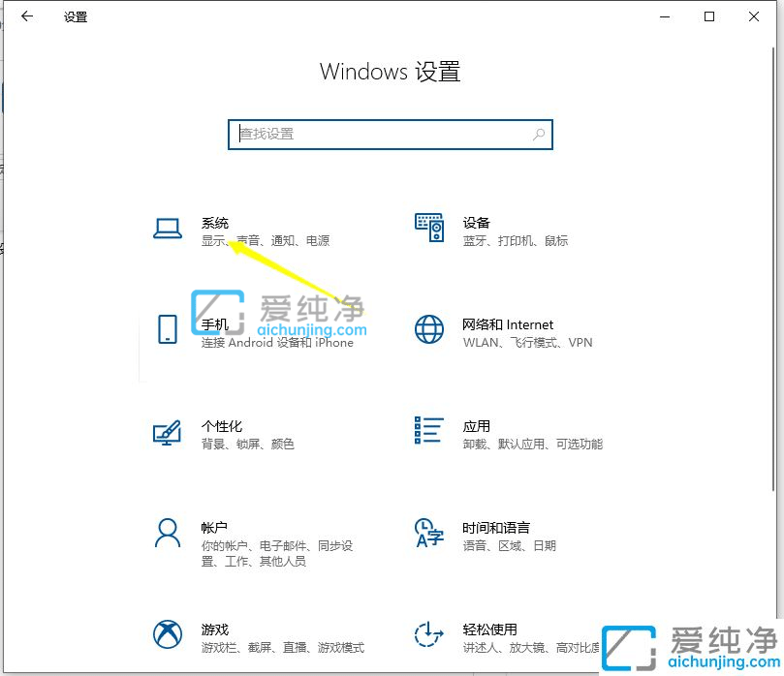This screenshot has width=784, height=676.
Task: Open the 游戏 Xbox icon
Action: (x=168, y=634)
